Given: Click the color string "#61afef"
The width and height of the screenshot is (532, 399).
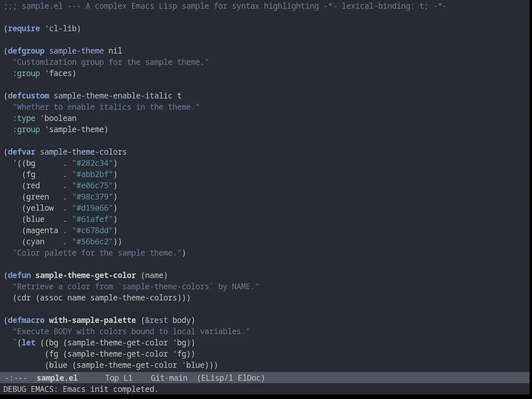Looking at the screenshot, I should [92, 219].
